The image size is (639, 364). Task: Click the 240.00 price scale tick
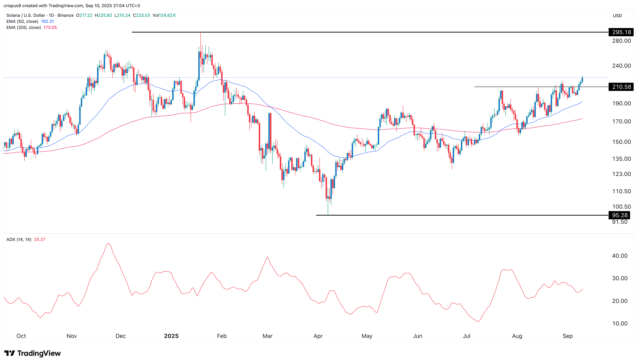pyautogui.click(x=621, y=66)
